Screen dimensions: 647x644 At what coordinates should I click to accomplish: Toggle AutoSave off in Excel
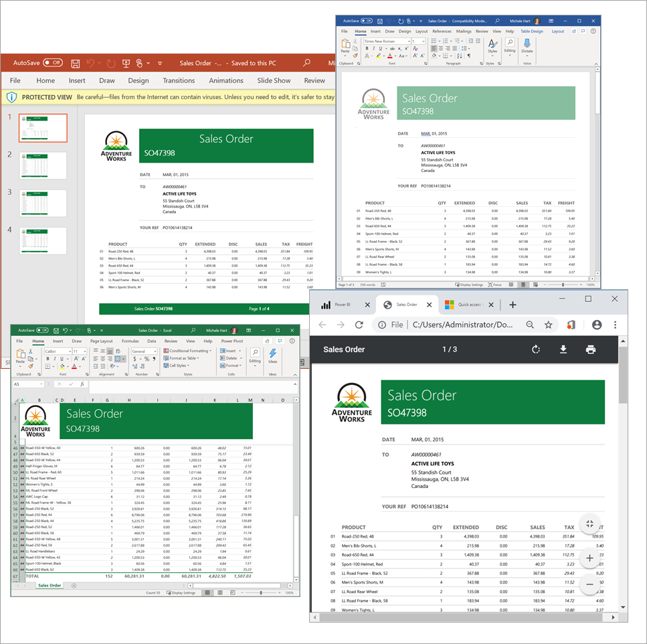click(43, 330)
